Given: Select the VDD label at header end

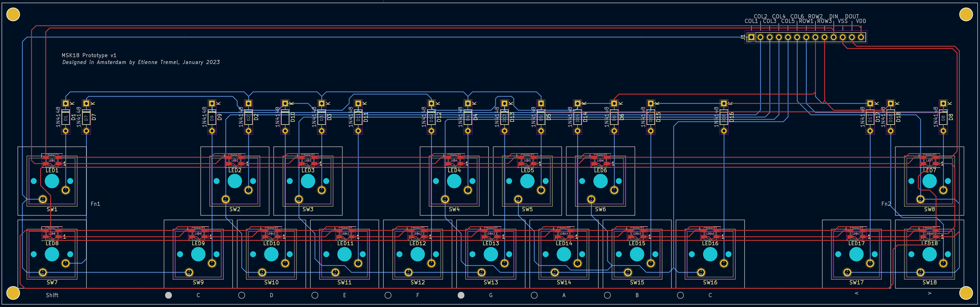Looking at the screenshot, I should coord(861,21).
